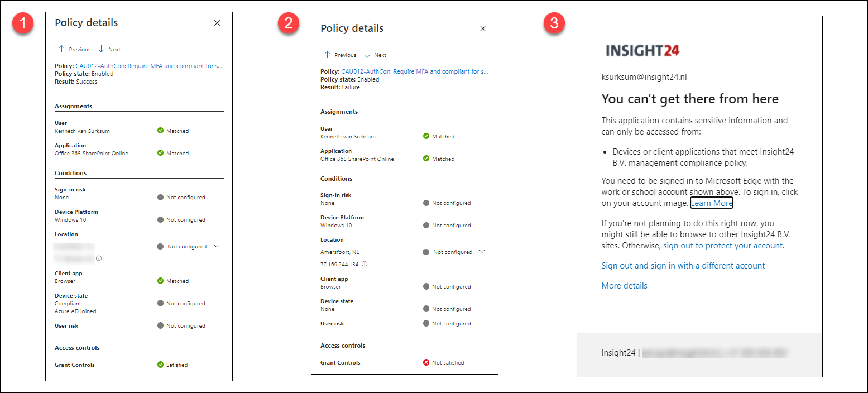Click 'Kenneth van Surksum' in second panel
This screenshot has width=868, height=393.
point(348,136)
